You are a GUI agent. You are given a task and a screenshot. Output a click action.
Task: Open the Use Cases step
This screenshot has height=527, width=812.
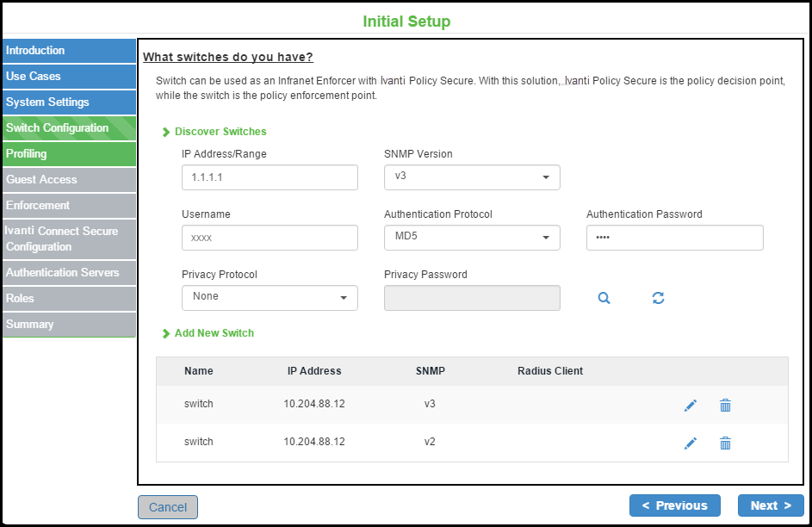point(69,77)
